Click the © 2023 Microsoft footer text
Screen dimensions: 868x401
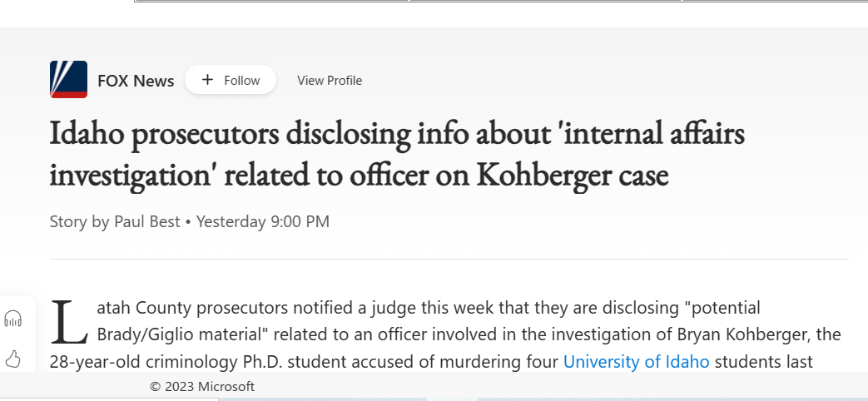(x=202, y=387)
